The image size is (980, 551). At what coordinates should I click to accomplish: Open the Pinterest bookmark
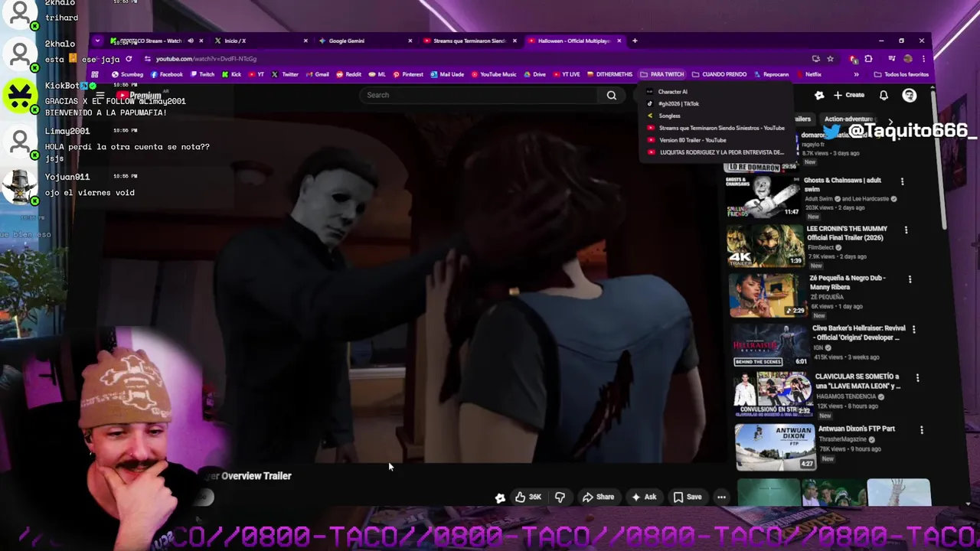click(407, 74)
